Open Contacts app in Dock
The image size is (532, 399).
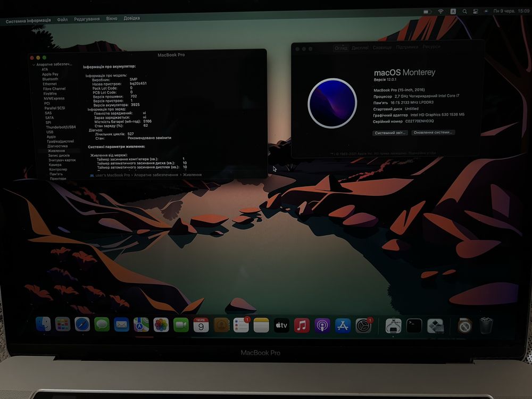pyautogui.click(x=221, y=326)
